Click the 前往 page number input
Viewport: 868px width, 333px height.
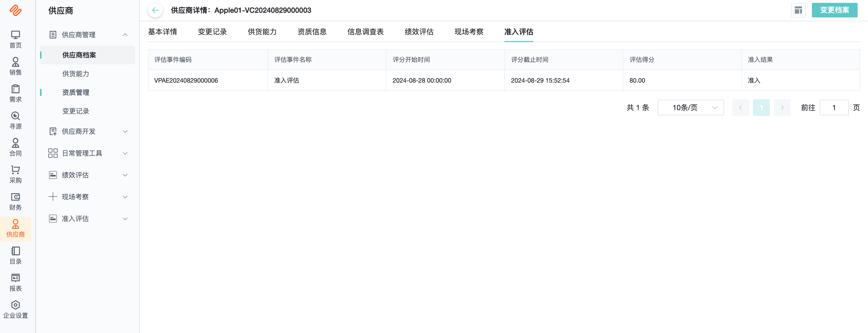coord(834,108)
